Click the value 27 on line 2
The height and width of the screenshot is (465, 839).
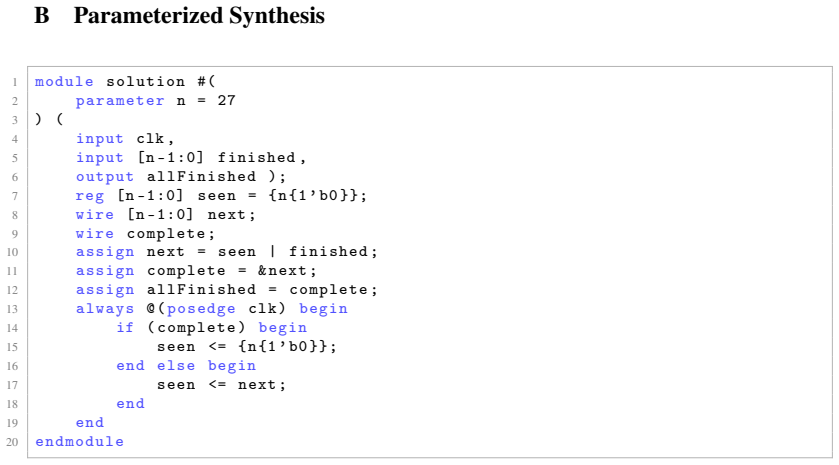(x=226, y=100)
